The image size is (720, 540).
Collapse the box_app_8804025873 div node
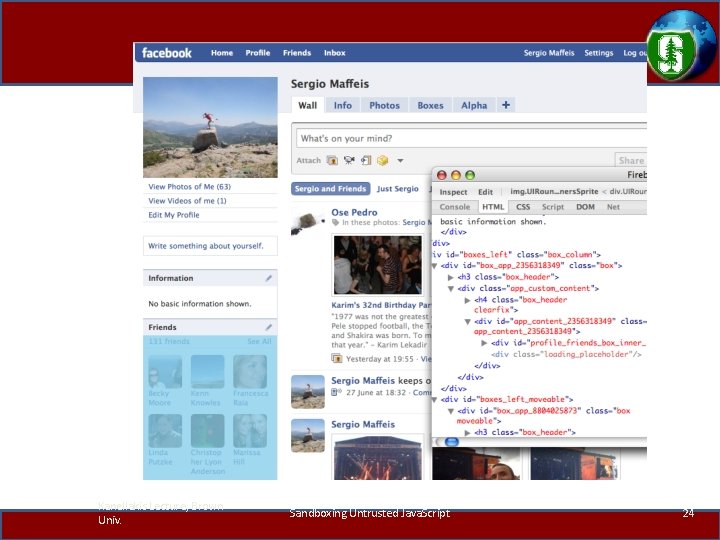(451, 411)
